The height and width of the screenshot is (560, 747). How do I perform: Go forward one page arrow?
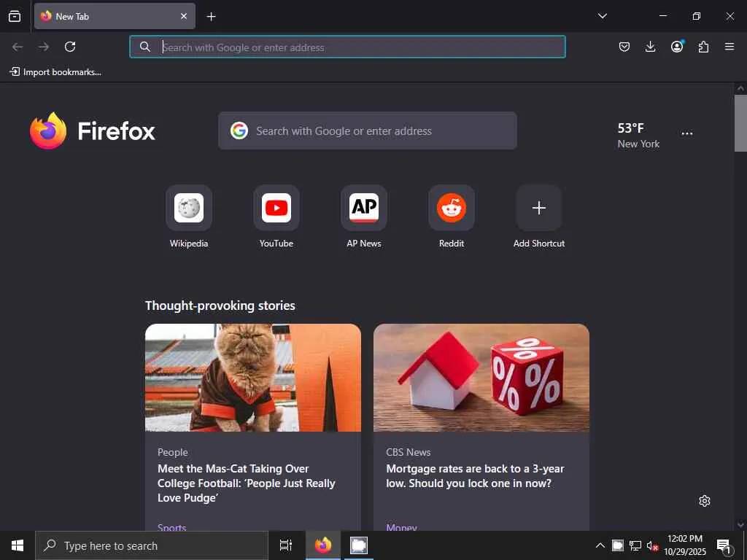44,47
